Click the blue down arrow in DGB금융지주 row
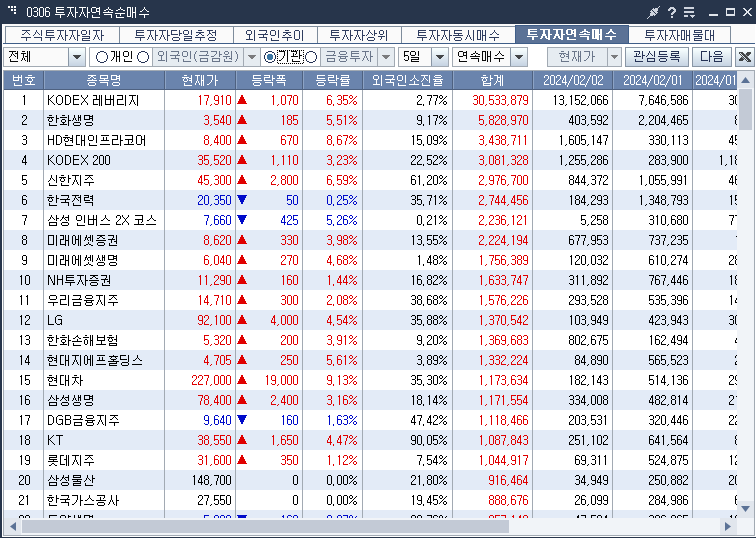 (x=242, y=420)
